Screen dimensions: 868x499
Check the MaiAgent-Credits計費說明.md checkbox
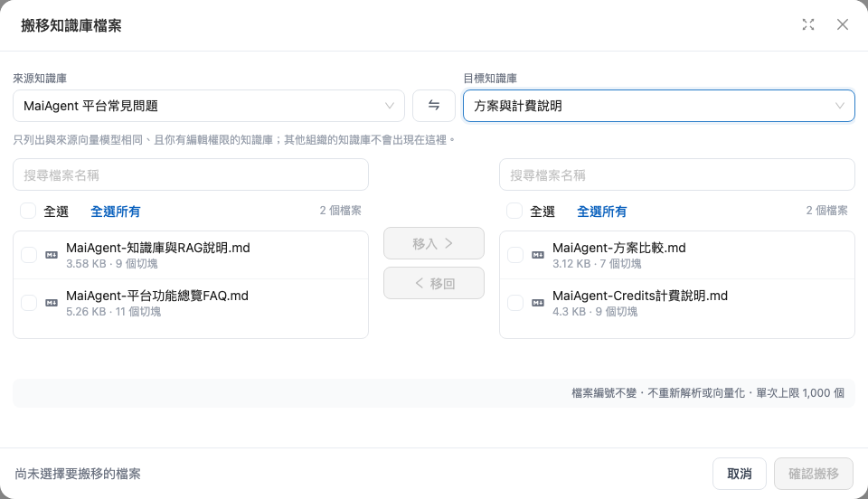[515, 303]
